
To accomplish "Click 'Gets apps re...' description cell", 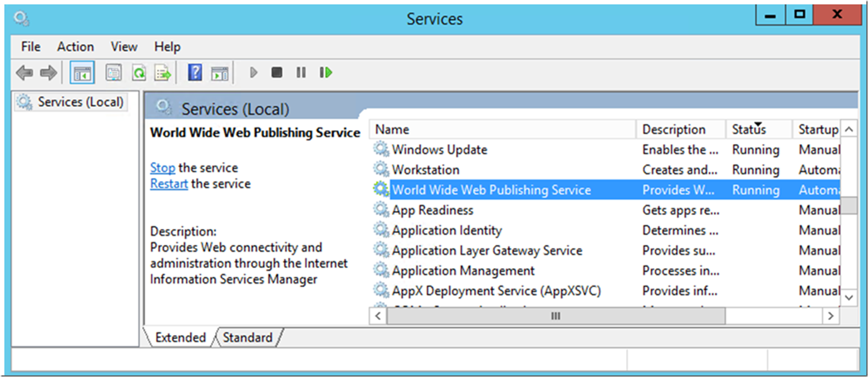I will [681, 210].
